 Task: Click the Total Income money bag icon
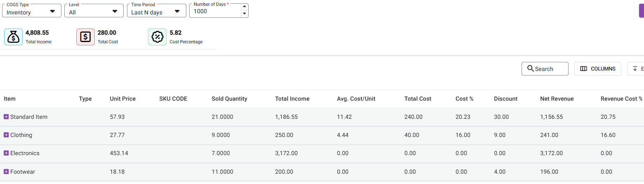click(x=13, y=37)
